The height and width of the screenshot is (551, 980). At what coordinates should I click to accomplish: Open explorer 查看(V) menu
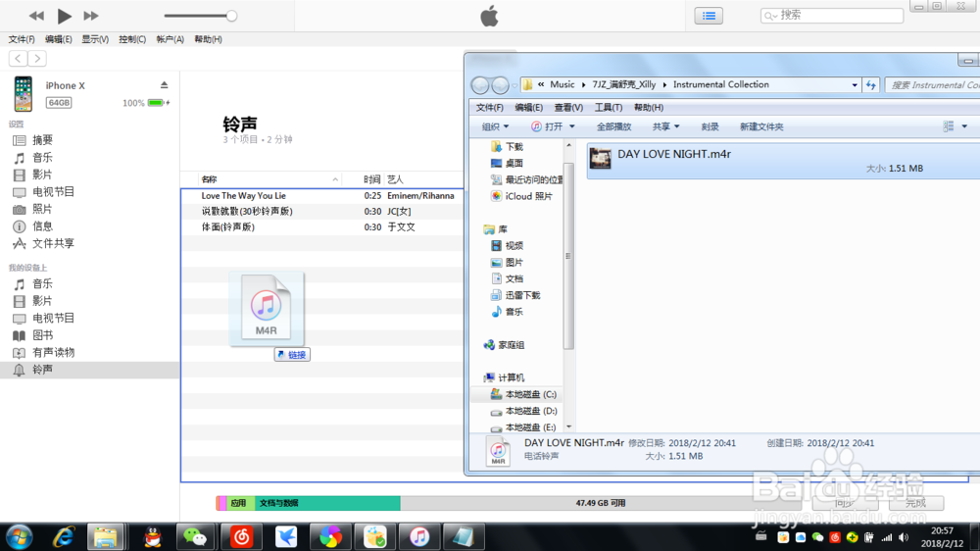click(568, 108)
